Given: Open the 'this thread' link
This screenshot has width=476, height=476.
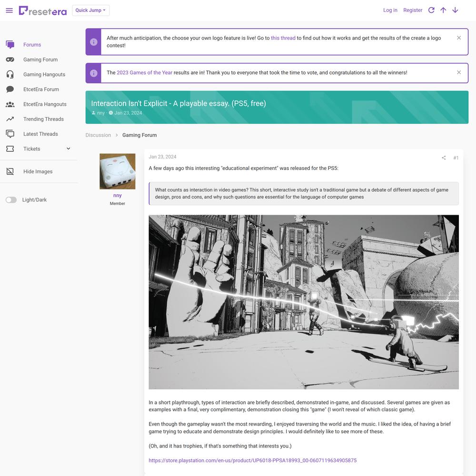Looking at the screenshot, I should pyautogui.click(x=283, y=38).
